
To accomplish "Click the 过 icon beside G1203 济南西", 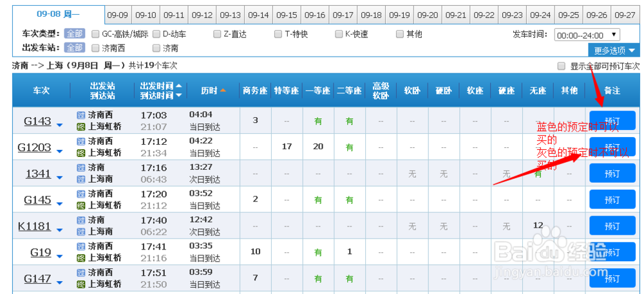I will click(x=81, y=142).
